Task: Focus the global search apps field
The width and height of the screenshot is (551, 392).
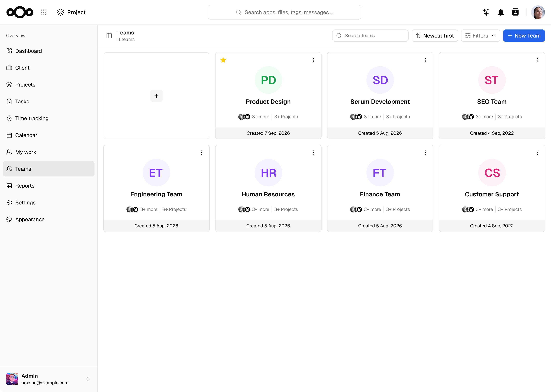Action: [284, 12]
